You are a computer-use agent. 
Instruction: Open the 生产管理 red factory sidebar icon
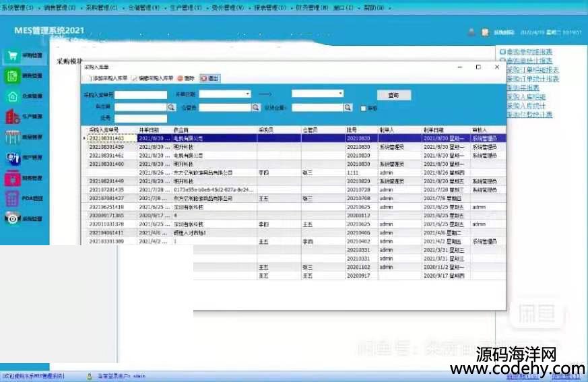(12, 117)
